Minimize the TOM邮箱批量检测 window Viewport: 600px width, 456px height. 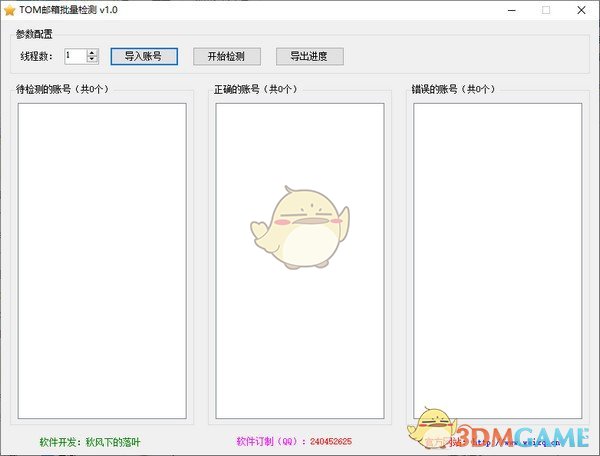pyautogui.click(x=512, y=10)
